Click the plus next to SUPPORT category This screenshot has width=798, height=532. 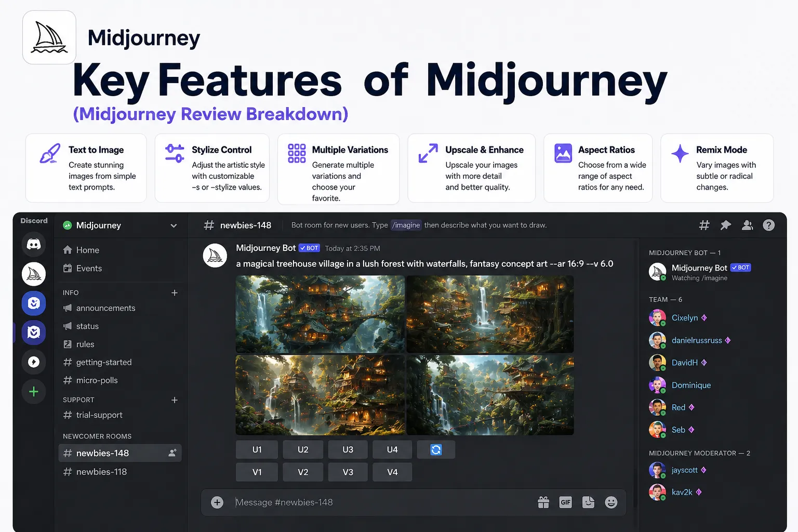click(x=175, y=400)
